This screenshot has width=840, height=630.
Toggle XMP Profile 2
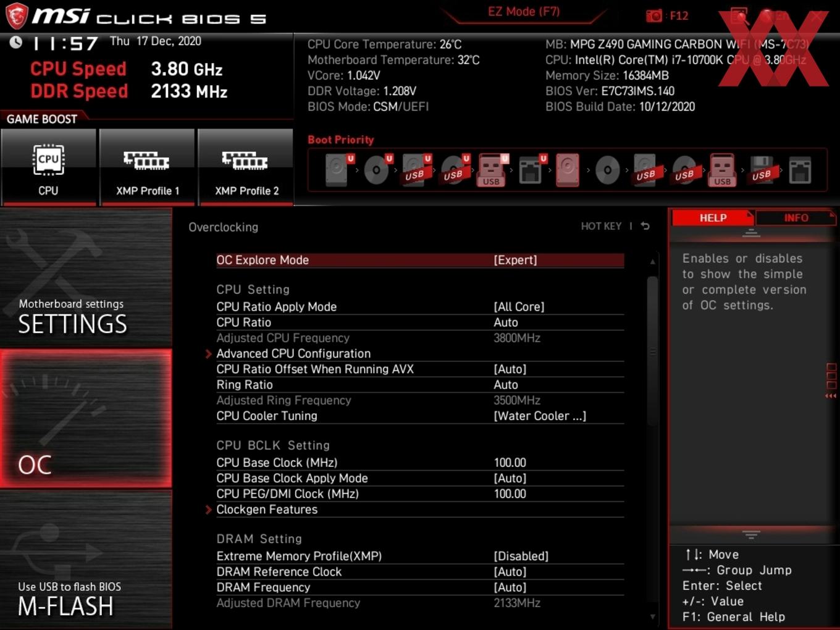pyautogui.click(x=246, y=167)
